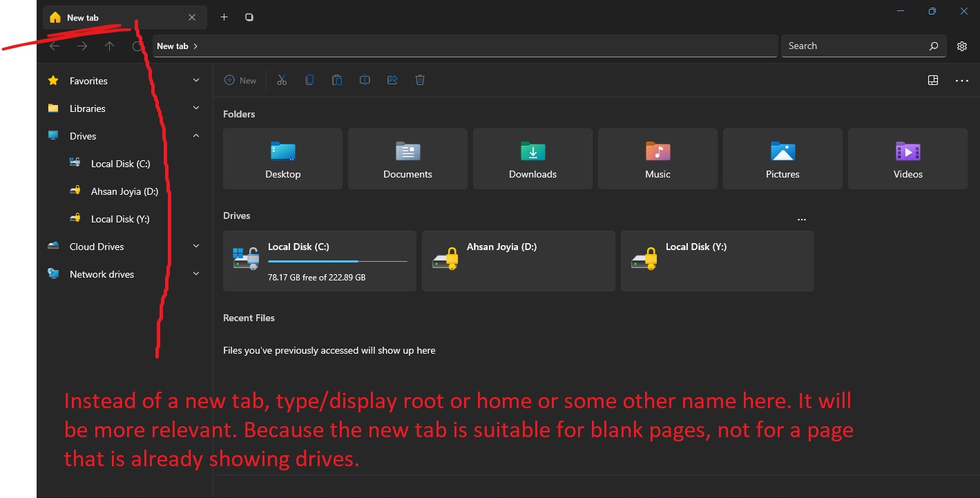Select the Rename icon in the toolbar
Image resolution: width=980 pixels, height=498 pixels.
(365, 79)
